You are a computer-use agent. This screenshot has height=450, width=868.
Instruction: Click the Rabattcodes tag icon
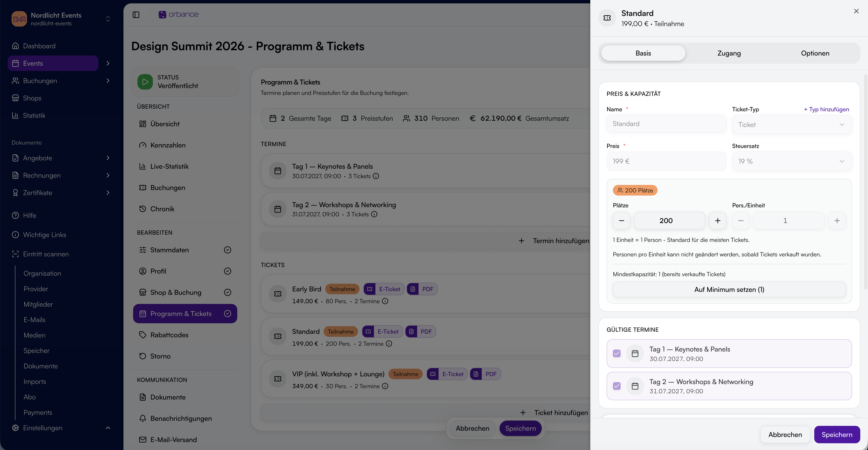142,335
